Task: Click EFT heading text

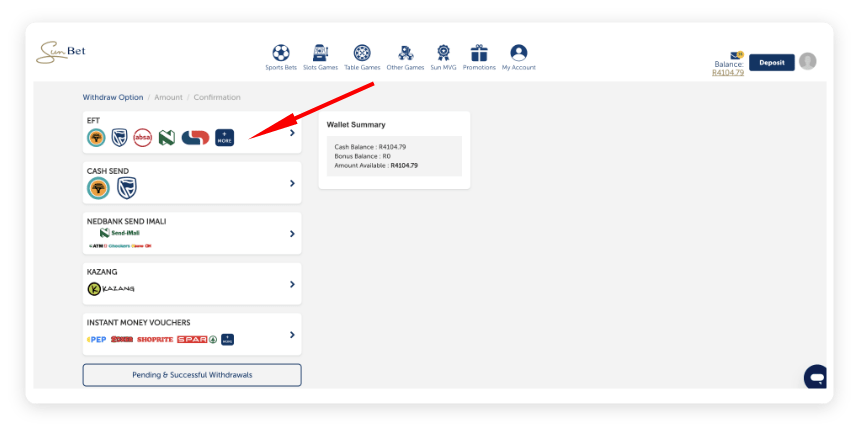Action: (x=93, y=120)
